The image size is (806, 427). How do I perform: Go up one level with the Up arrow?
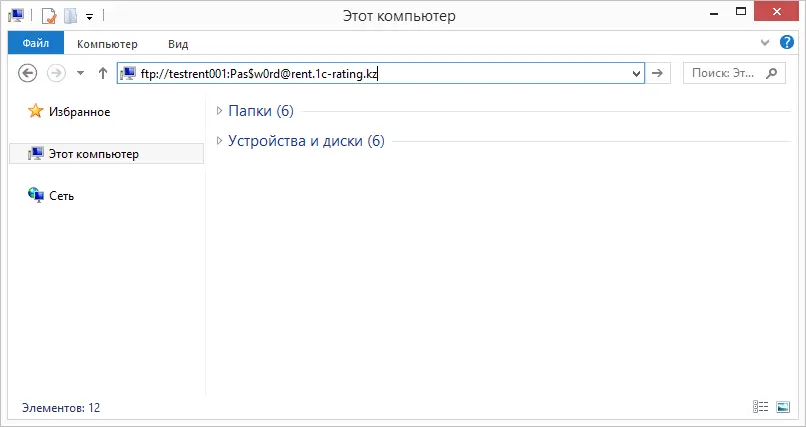[103, 73]
